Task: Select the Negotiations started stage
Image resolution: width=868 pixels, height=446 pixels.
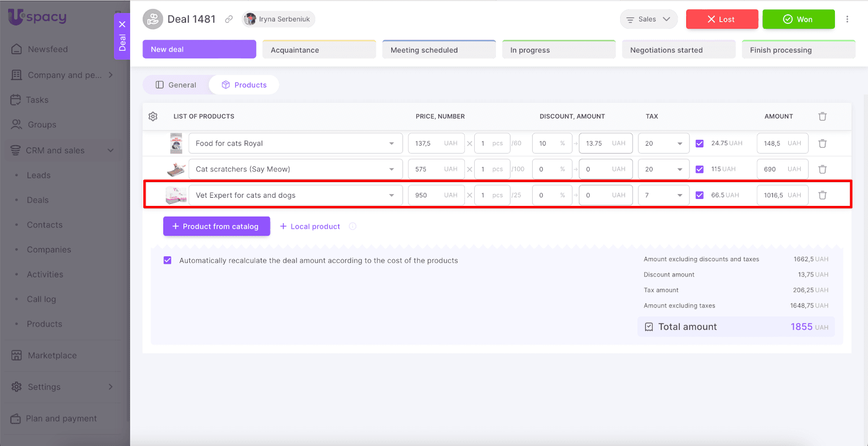Action: pos(678,50)
